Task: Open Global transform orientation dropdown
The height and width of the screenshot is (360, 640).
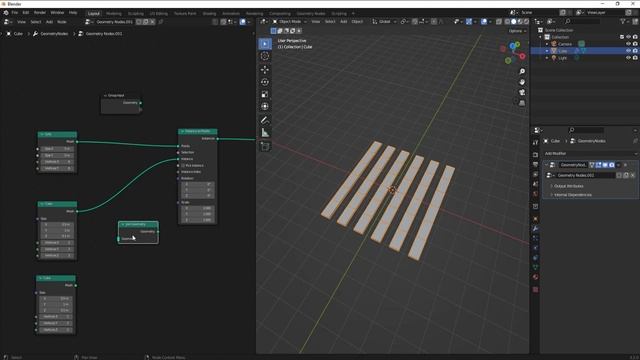Action: (x=384, y=22)
